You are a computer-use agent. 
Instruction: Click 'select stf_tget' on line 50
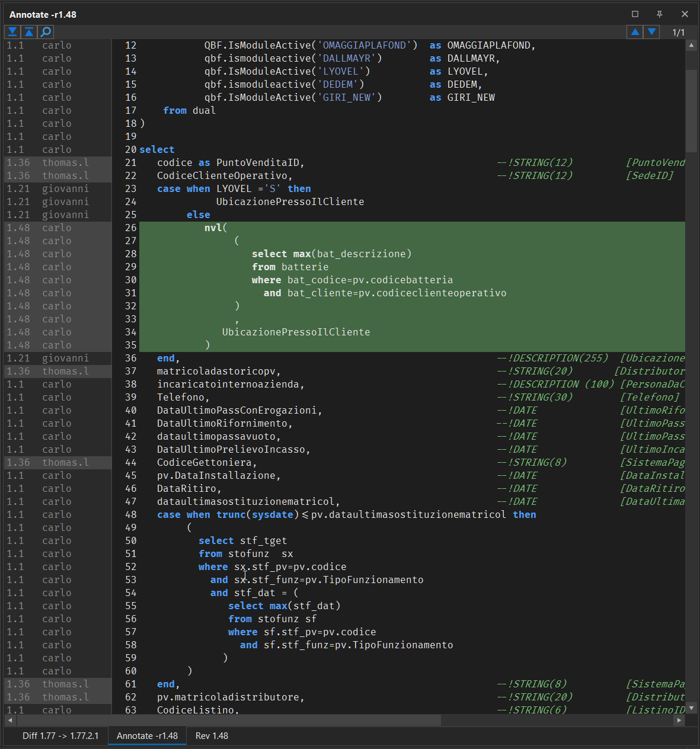(242, 541)
